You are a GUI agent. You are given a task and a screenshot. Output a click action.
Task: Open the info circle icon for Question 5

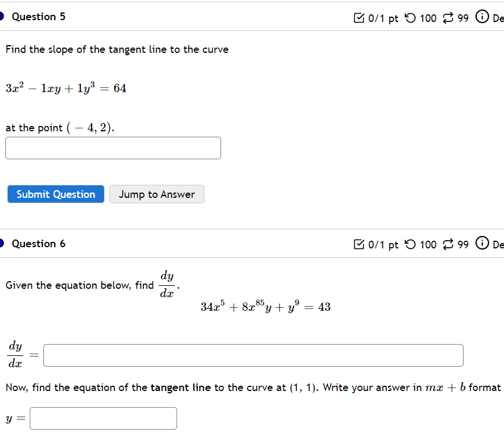point(481,18)
